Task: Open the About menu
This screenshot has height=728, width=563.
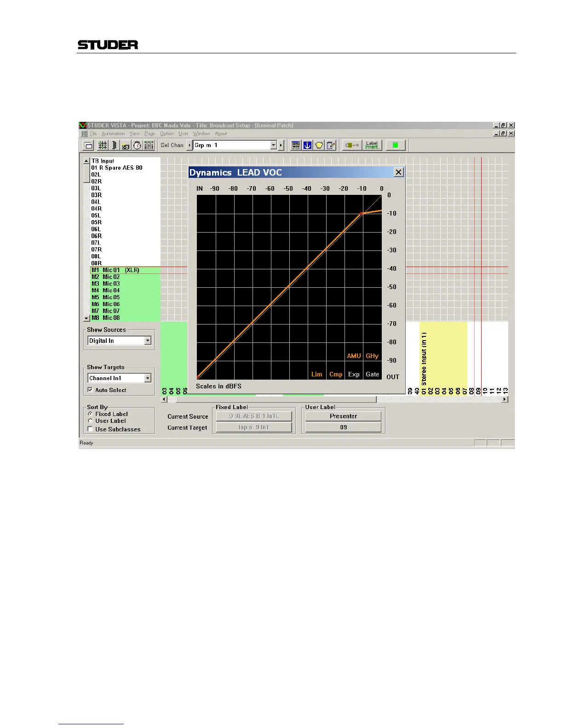Action: point(221,134)
